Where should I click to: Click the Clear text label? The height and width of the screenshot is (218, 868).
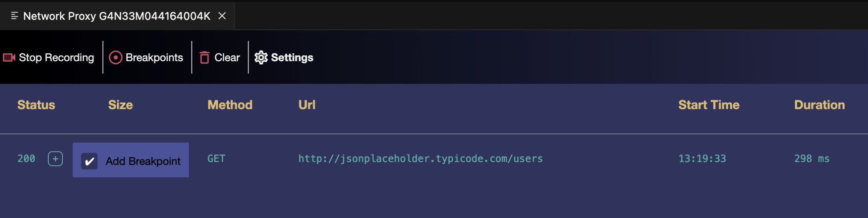(227, 57)
